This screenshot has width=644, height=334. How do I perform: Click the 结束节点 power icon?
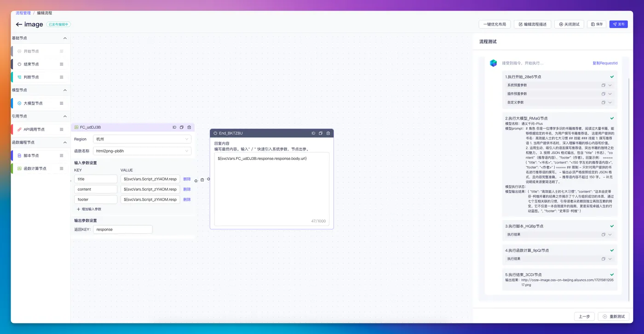pos(19,64)
